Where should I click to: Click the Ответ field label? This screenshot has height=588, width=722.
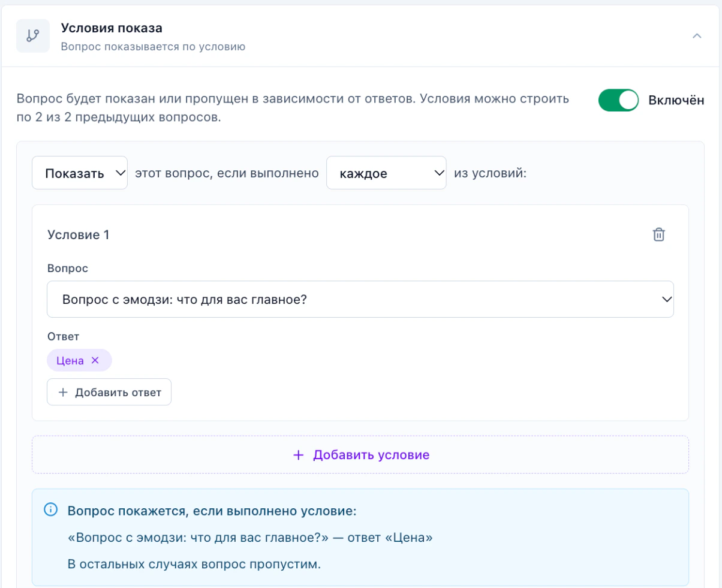point(64,336)
